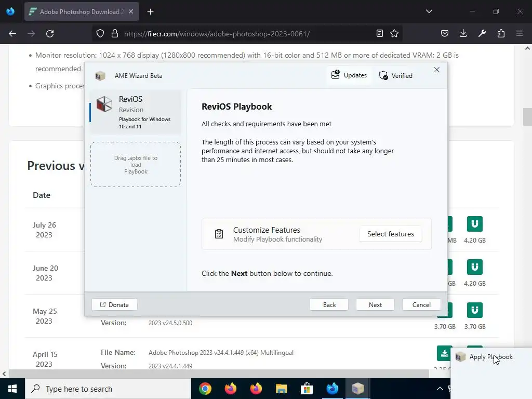532x399 pixels.
Task: Click the July 26 2023 date cell
Action: click(44, 230)
